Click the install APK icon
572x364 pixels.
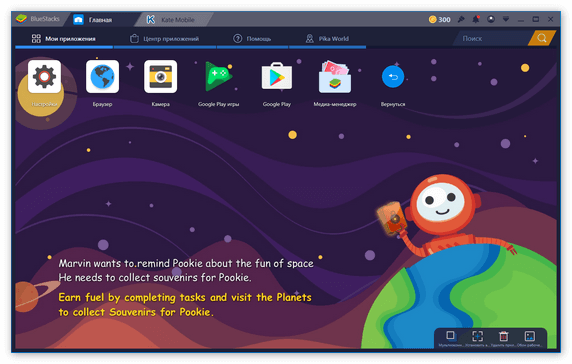tap(478, 336)
